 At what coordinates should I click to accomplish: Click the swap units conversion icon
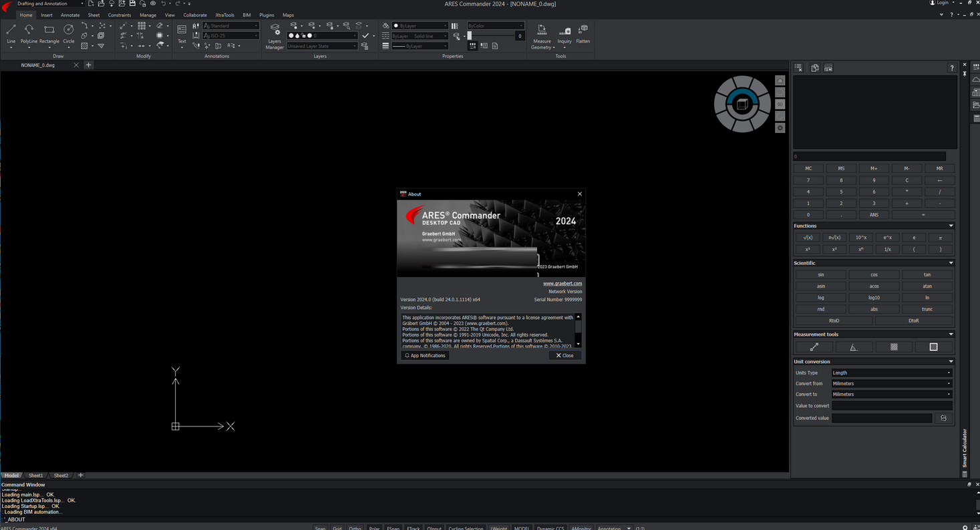pos(943,419)
